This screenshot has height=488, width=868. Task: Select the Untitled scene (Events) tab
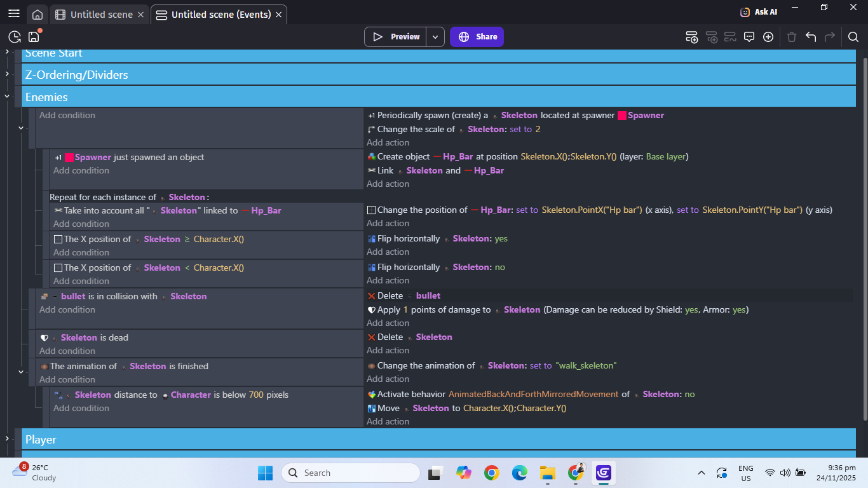coord(220,15)
